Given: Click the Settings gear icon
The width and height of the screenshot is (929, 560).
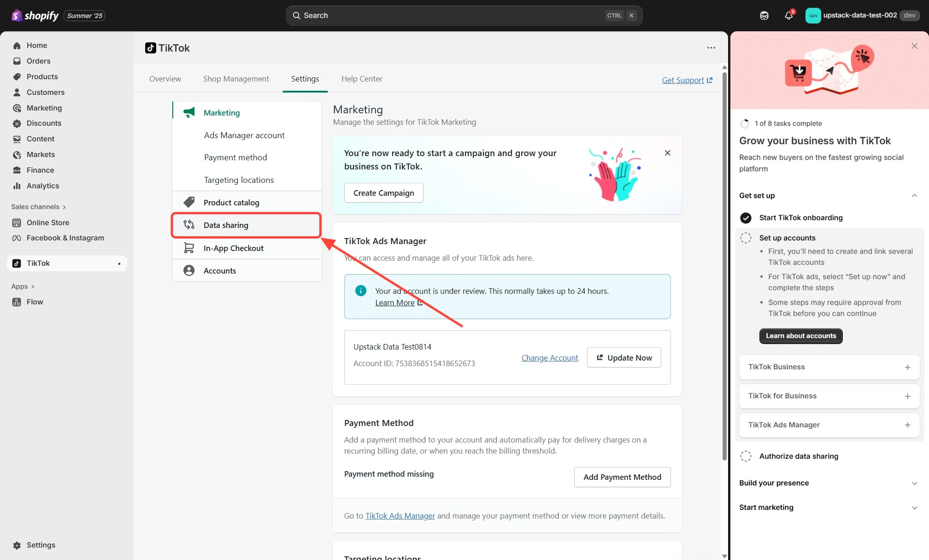Looking at the screenshot, I should tap(17, 545).
